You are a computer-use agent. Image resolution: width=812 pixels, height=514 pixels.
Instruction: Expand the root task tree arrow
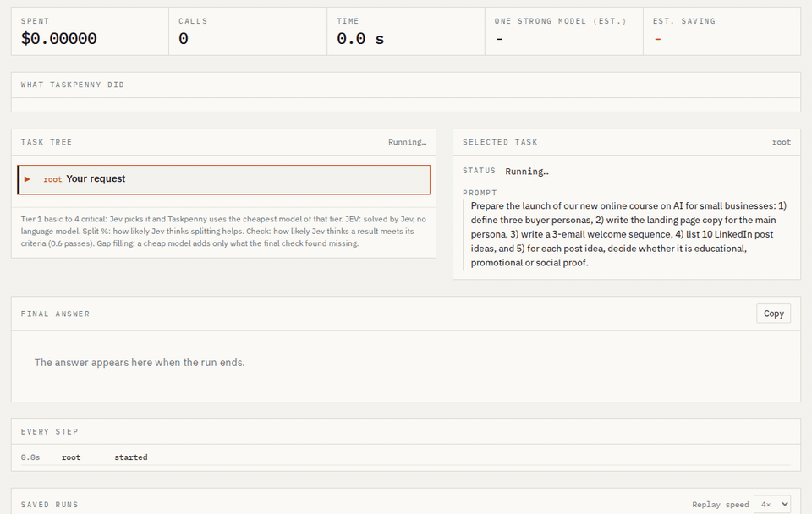[27, 179]
